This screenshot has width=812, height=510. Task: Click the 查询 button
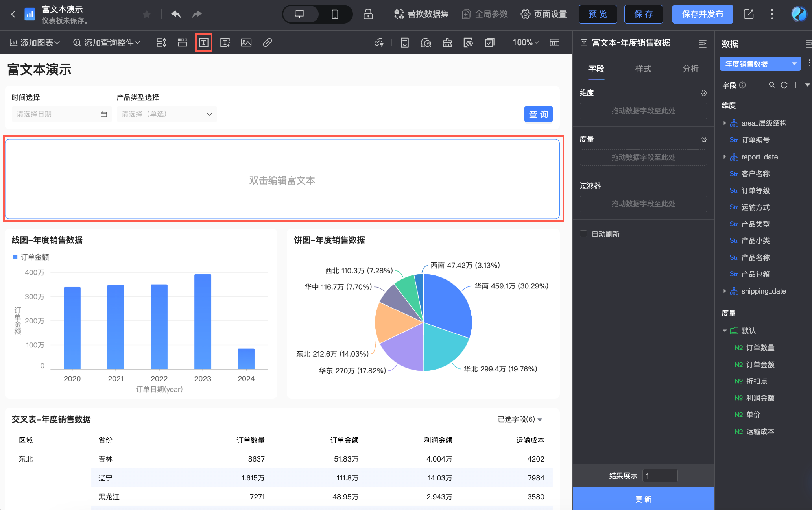point(538,114)
